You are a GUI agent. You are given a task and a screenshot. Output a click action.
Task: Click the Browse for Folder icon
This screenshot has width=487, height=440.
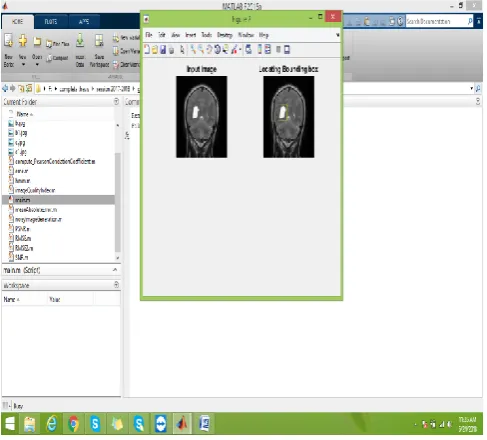29,89
